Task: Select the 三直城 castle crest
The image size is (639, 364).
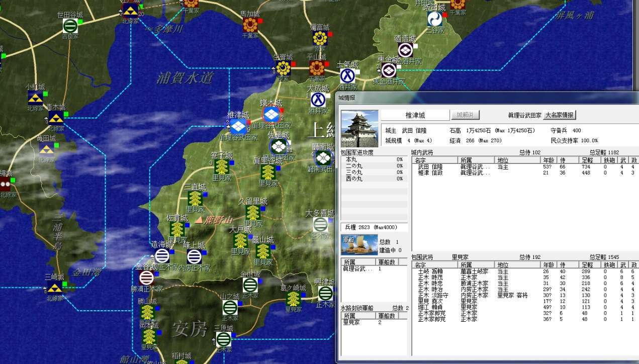Action: click(195, 198)
